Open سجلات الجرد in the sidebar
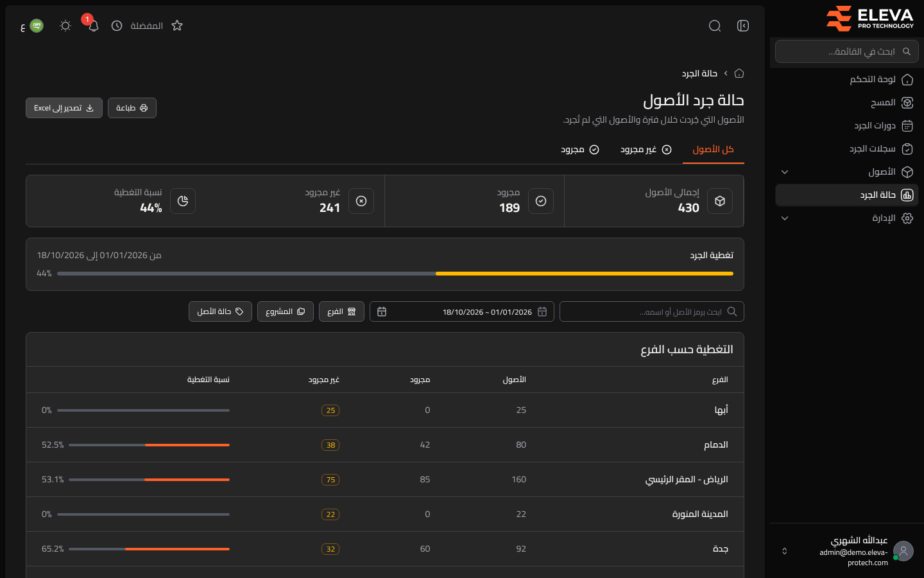This screenshot has height=578, width=924. (x=847, y=149)
